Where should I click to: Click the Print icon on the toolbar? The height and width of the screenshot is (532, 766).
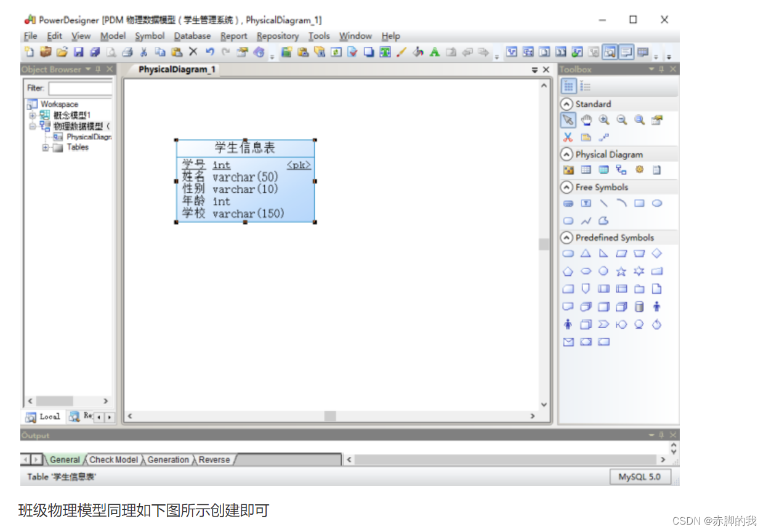coord(127,52)
